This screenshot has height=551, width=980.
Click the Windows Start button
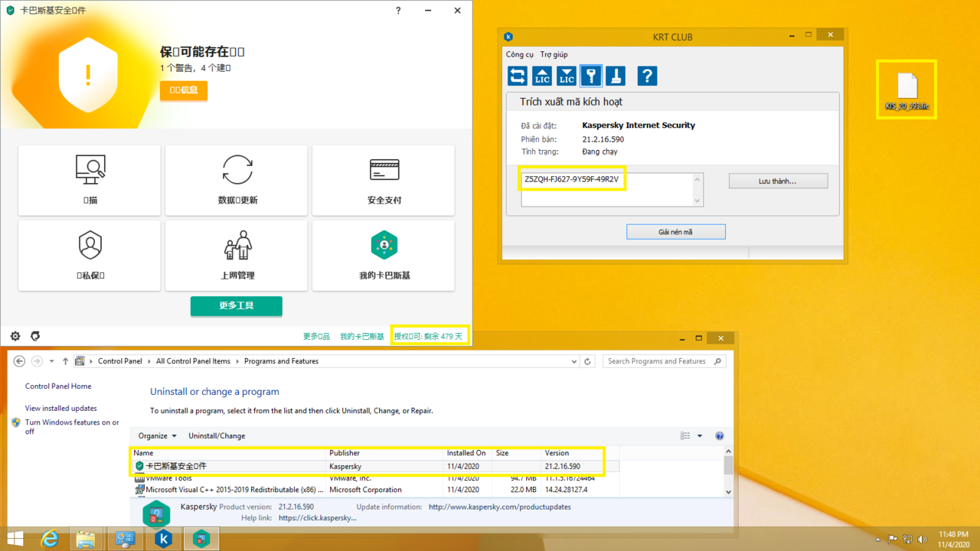15,539
